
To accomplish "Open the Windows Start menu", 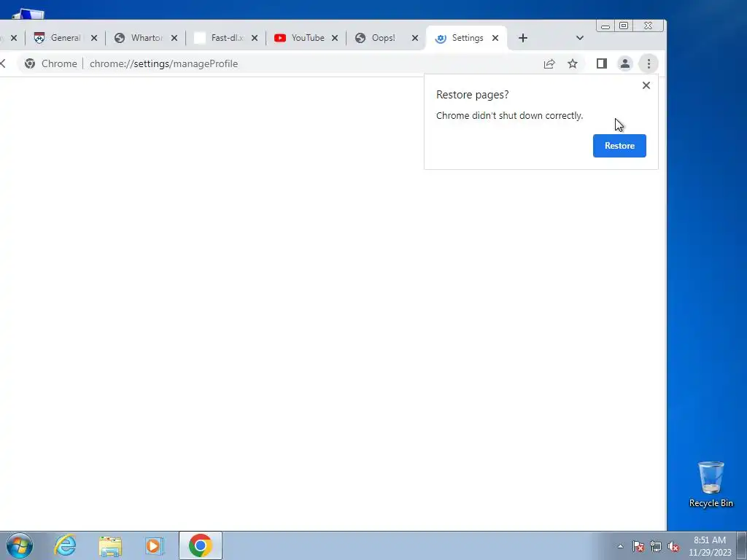I will (x=20, y=545).
